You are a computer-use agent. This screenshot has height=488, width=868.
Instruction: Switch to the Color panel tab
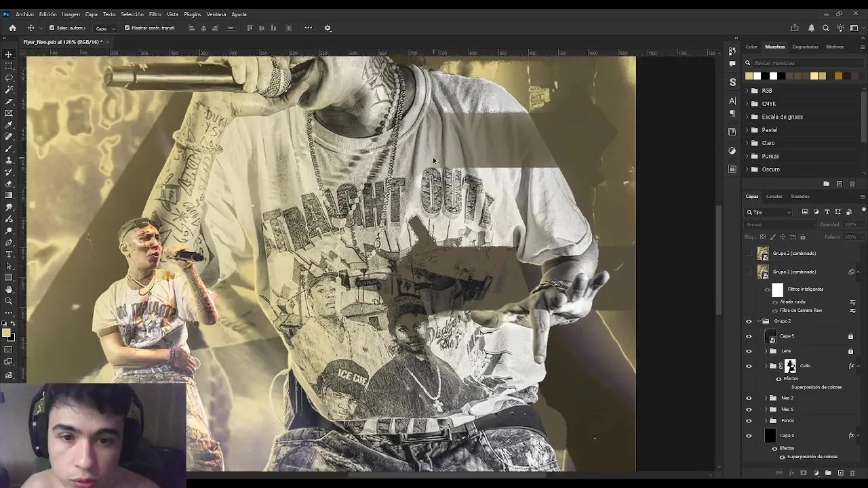point(751,47)
